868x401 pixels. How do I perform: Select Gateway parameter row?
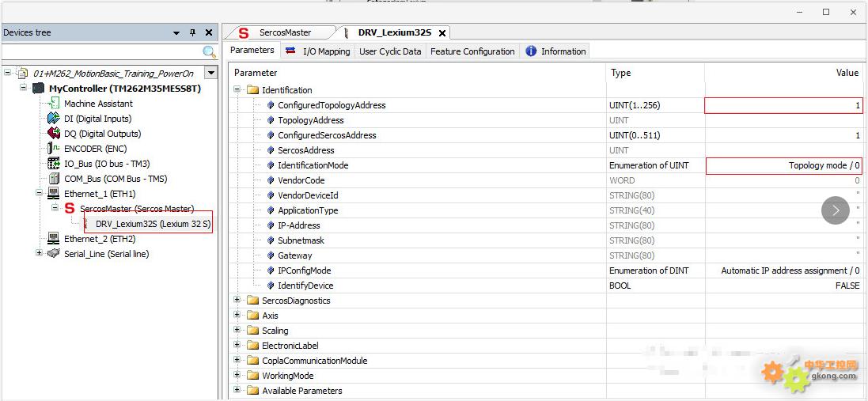(545, 255)
